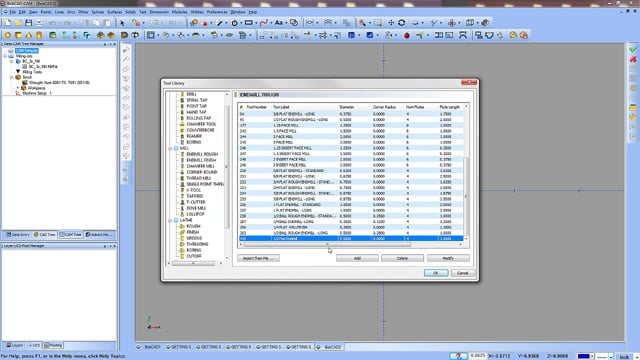Collapse the LATHE tree node

(170, 220)
